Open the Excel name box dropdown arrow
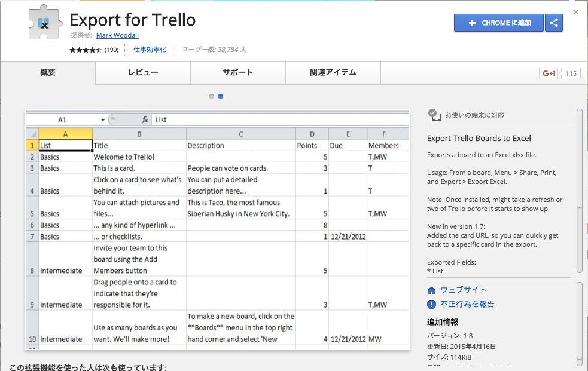588x371 pixels. point(103,120)
